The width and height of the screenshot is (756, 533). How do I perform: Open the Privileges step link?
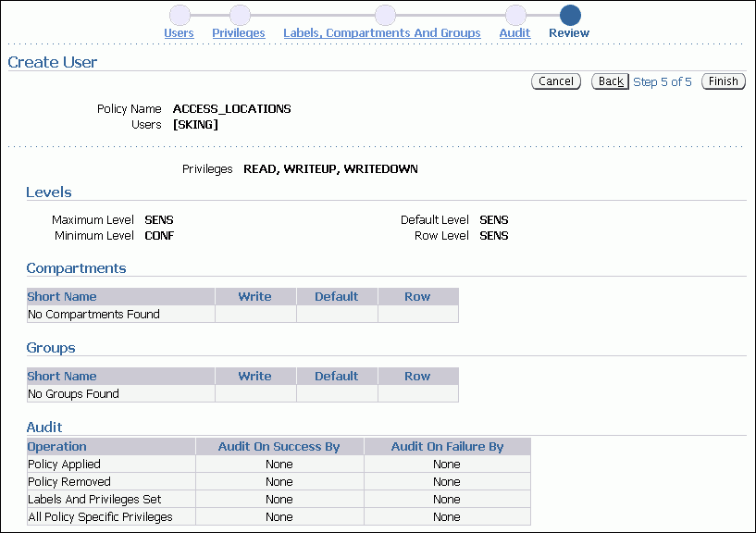pyautogui.click(x=239, y=33)
